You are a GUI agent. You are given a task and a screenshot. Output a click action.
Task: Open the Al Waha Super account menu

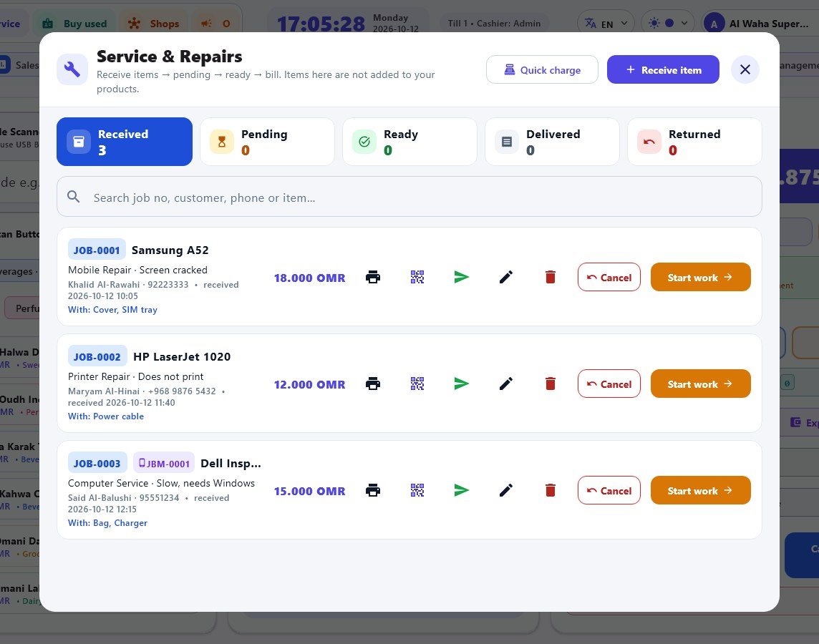click(x=759, y=24)
